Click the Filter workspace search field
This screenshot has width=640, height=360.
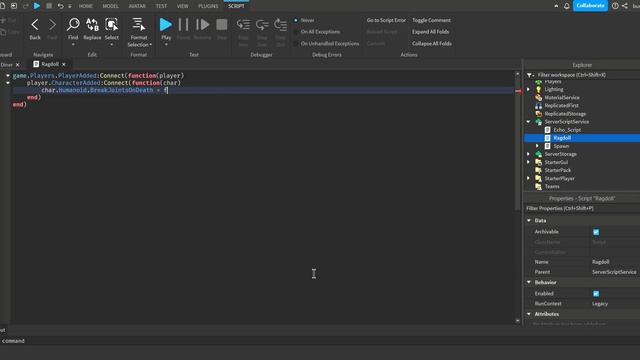[x=588, y=75]
